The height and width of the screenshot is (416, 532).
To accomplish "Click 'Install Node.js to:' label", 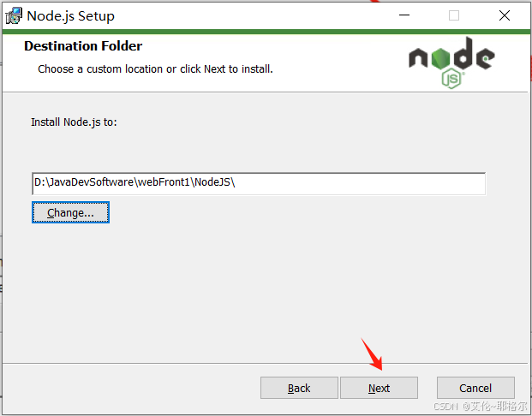I will point(74,122).
